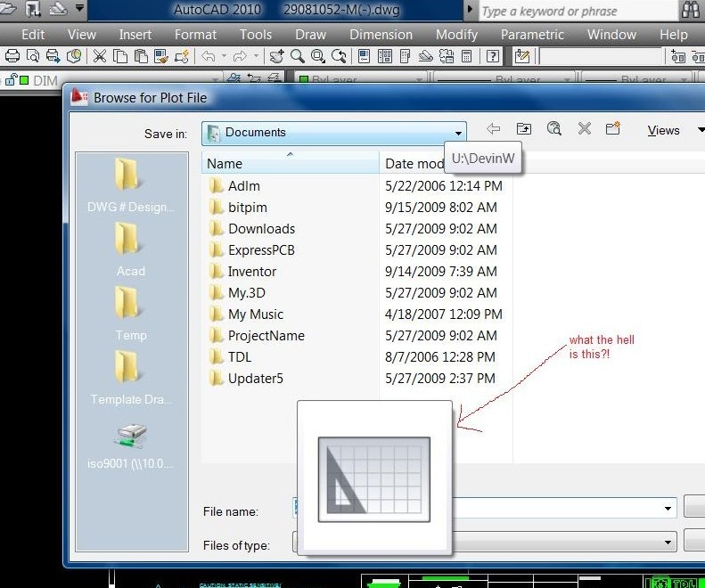Open the Properties palette icon
The image size is (705, 588).
point(365,56)
